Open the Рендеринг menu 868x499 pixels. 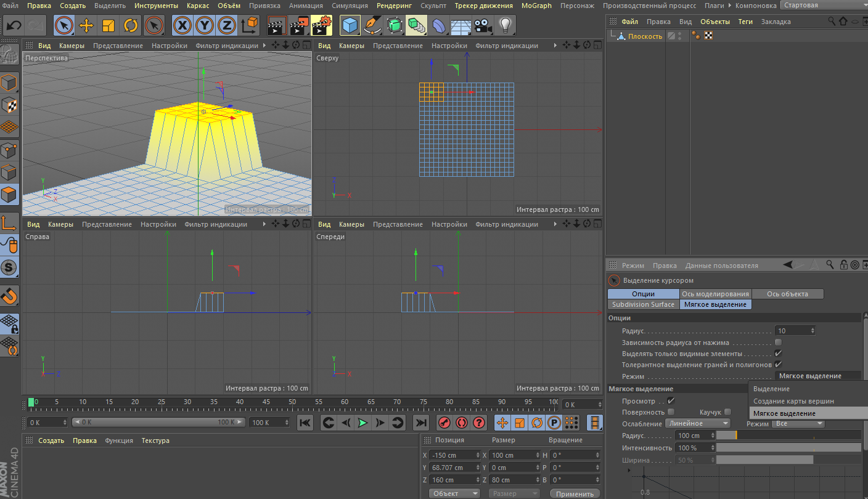(394, 6)
